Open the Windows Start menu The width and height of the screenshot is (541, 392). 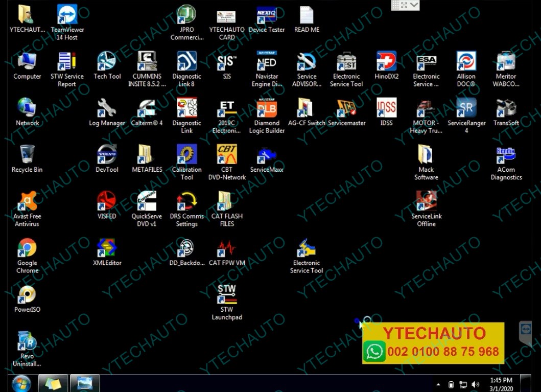click(x=21, y=384)
